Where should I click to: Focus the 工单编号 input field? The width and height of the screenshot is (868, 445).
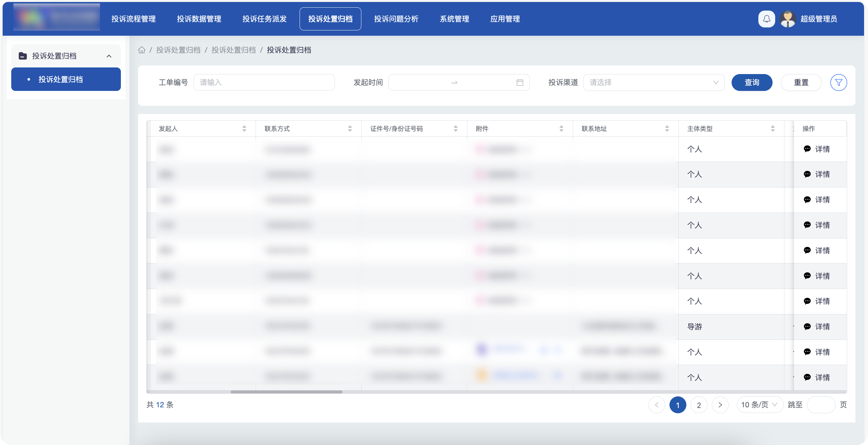tap(264, 82)
